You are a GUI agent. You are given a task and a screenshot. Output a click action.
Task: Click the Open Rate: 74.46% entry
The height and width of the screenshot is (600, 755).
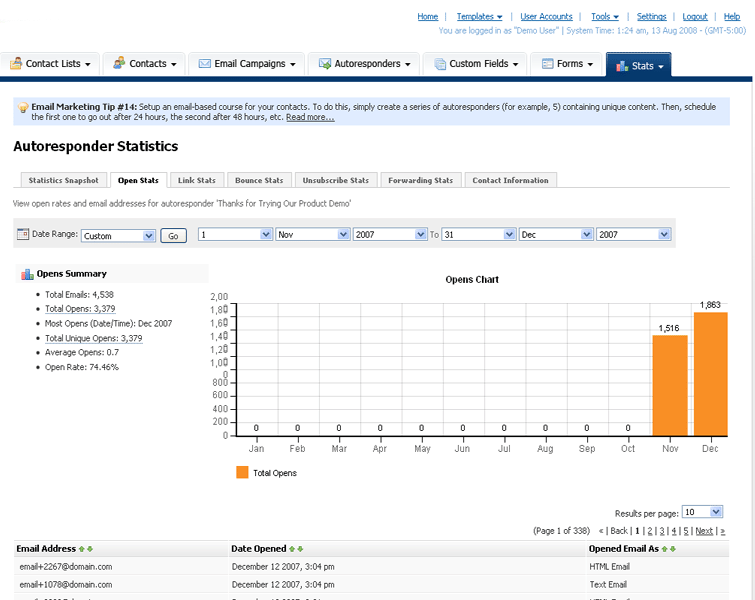82,367
